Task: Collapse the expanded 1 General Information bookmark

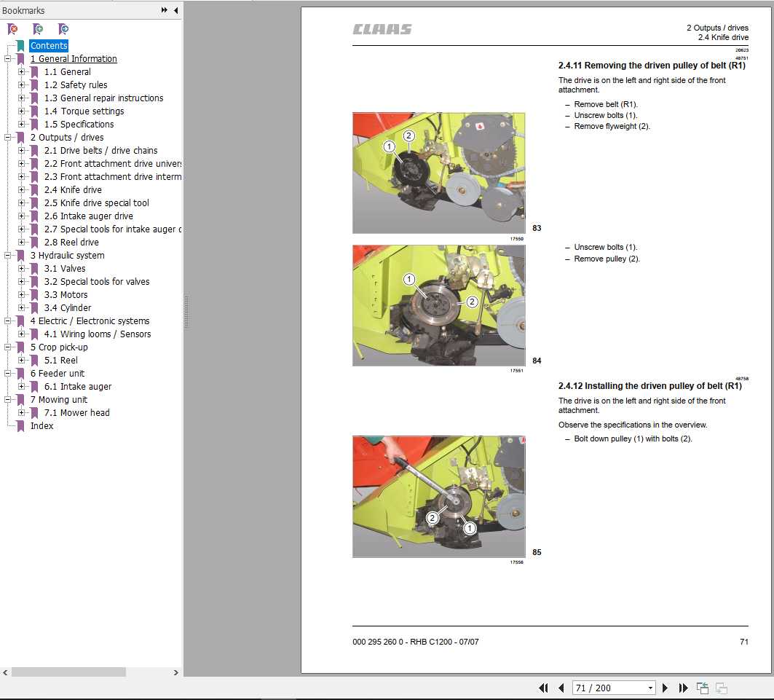Action: (7, 58)
